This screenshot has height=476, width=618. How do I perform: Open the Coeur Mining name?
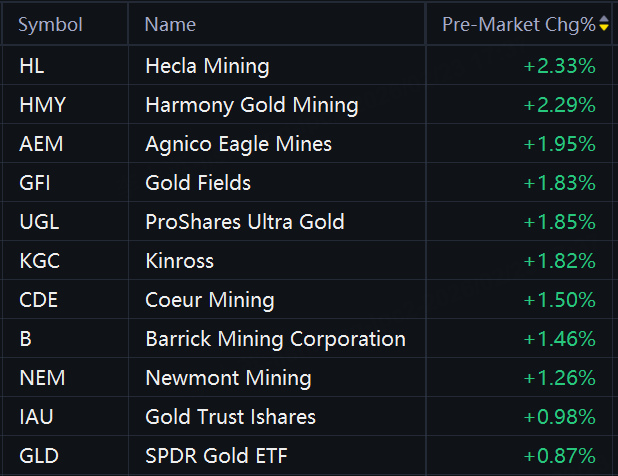click(209, 300)
